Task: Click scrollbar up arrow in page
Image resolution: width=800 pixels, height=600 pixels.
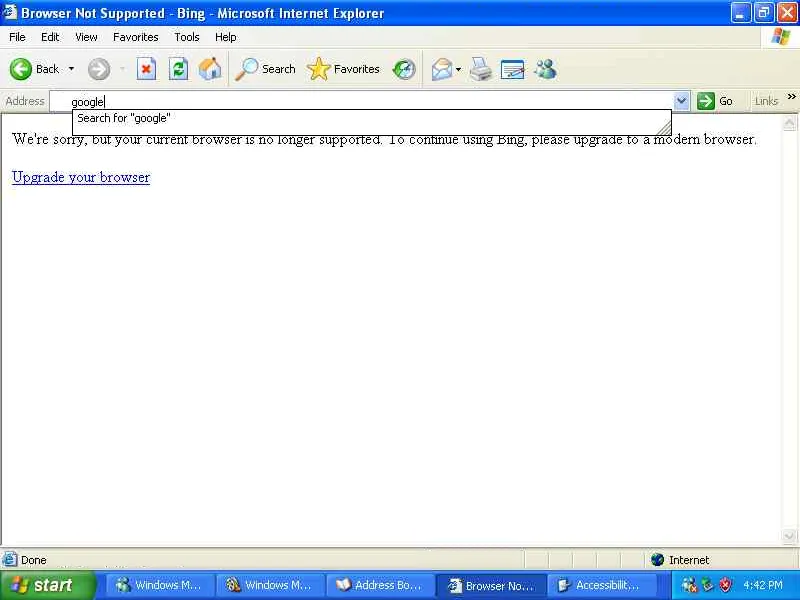Action: pos(789,123)
